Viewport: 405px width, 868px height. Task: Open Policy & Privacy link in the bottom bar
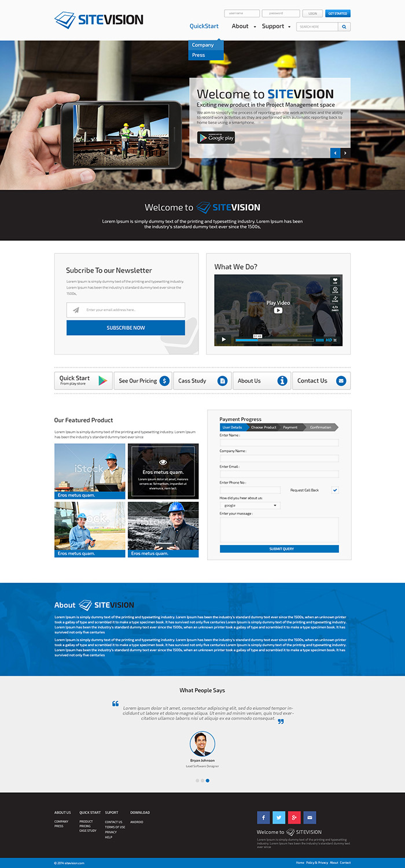pos(317,863)
